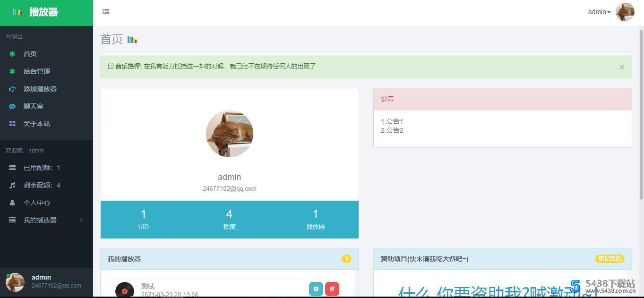
Task: Open the 聊天室 chat bubble icon
Action: 12,106
